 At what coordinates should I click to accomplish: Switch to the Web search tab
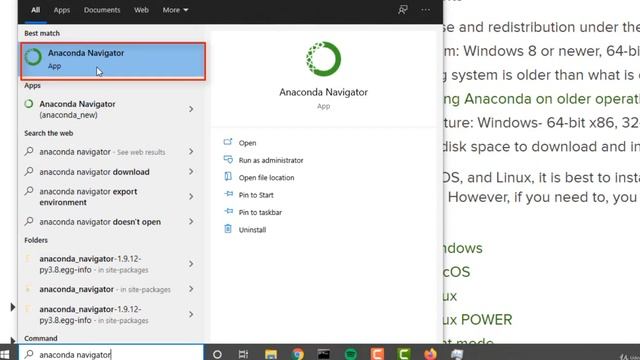141,10
